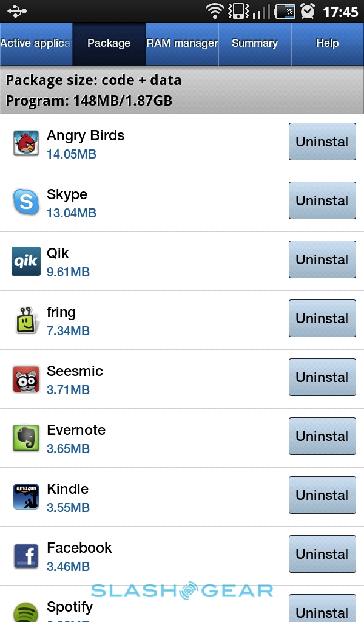Tap the Evernote elephant icon

[x=25, y=438]
